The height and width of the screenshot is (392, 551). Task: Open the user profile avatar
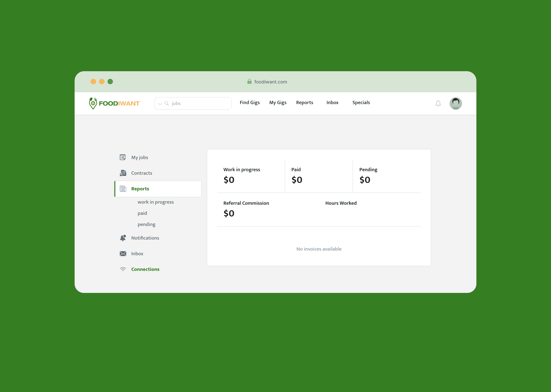(456, 103)
